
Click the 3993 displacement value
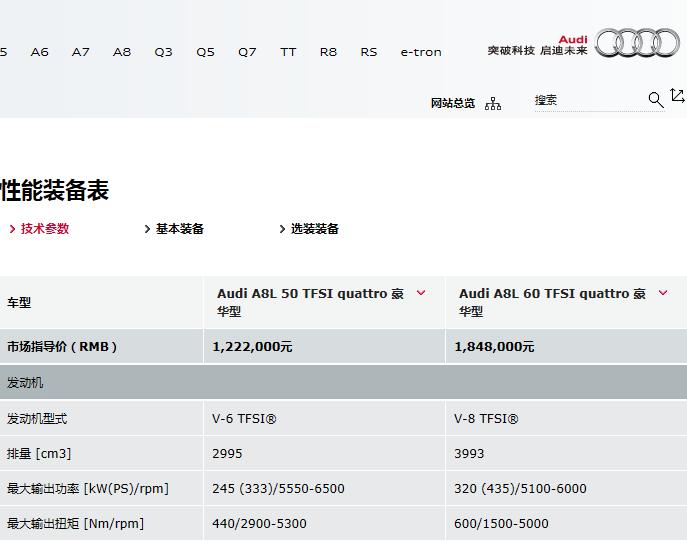coord(469,453)
